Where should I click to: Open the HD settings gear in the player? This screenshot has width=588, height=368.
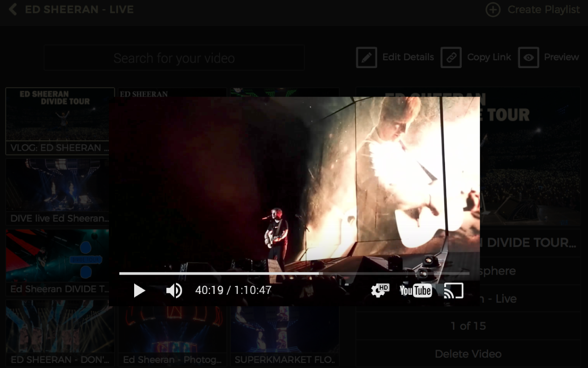coord(380,290)
